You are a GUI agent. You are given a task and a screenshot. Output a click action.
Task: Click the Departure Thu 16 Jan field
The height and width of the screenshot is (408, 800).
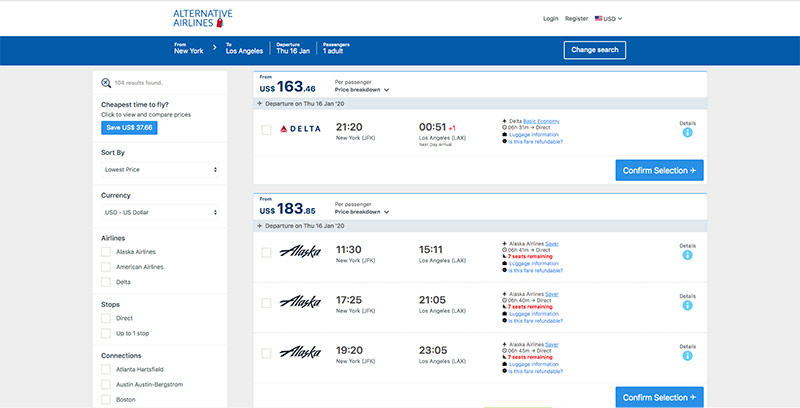(x=293, y=48)
